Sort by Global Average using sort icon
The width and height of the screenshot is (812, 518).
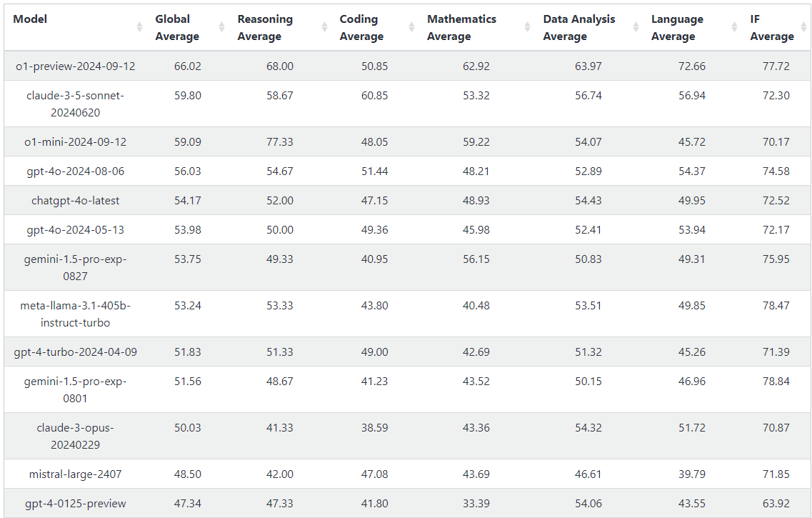(221, 27)
